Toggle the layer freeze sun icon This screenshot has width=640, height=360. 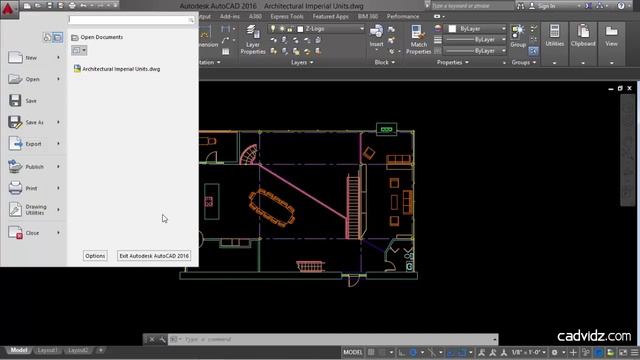pyautogui.click(x=282, y=29)
